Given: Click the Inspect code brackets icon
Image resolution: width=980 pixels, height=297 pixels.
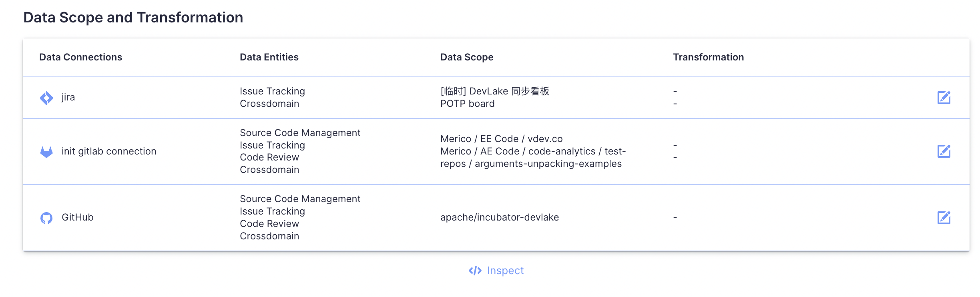Looking at the screenshot, I should [475, 271].
